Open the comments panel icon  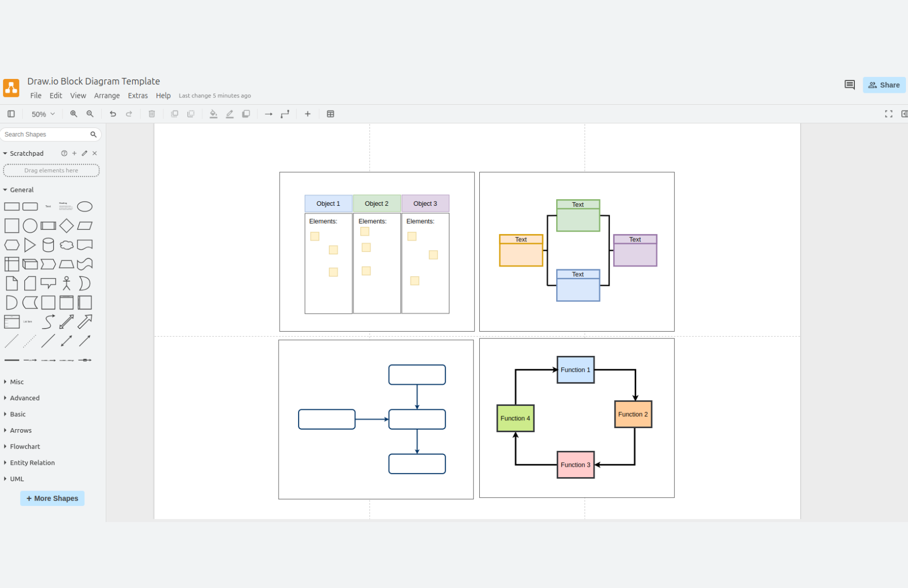(x=849, y=85)
